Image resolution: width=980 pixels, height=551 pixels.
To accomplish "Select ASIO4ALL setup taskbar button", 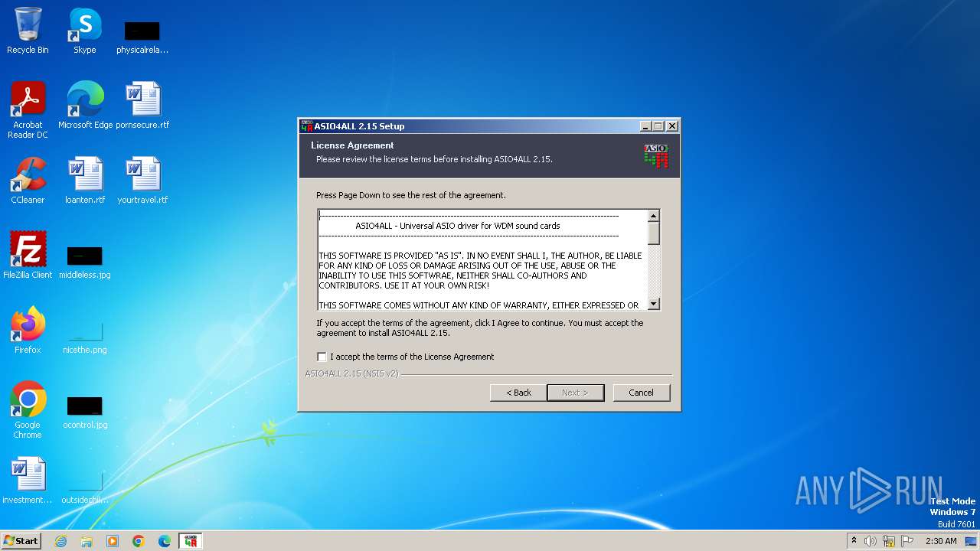I will coord(191,541).
